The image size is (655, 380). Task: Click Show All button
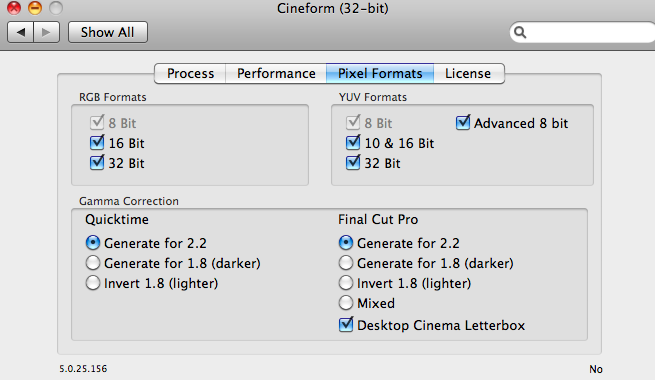pos(108,32)
